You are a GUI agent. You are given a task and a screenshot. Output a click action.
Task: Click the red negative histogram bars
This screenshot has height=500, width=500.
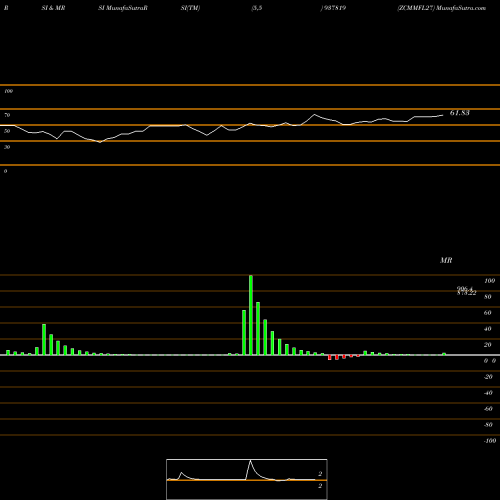[344, 357]
